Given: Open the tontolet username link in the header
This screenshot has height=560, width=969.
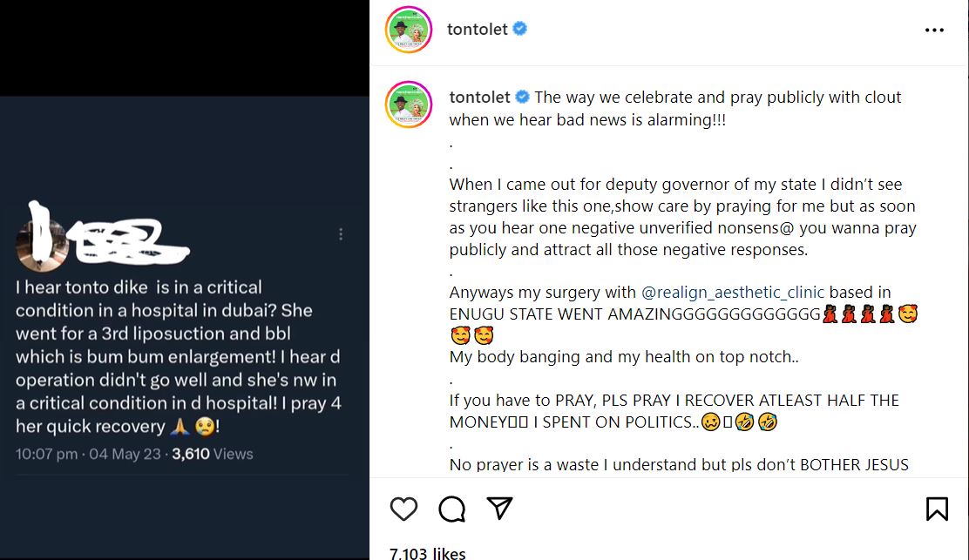Looking at the screenshot, I should (x=477, y=30).
